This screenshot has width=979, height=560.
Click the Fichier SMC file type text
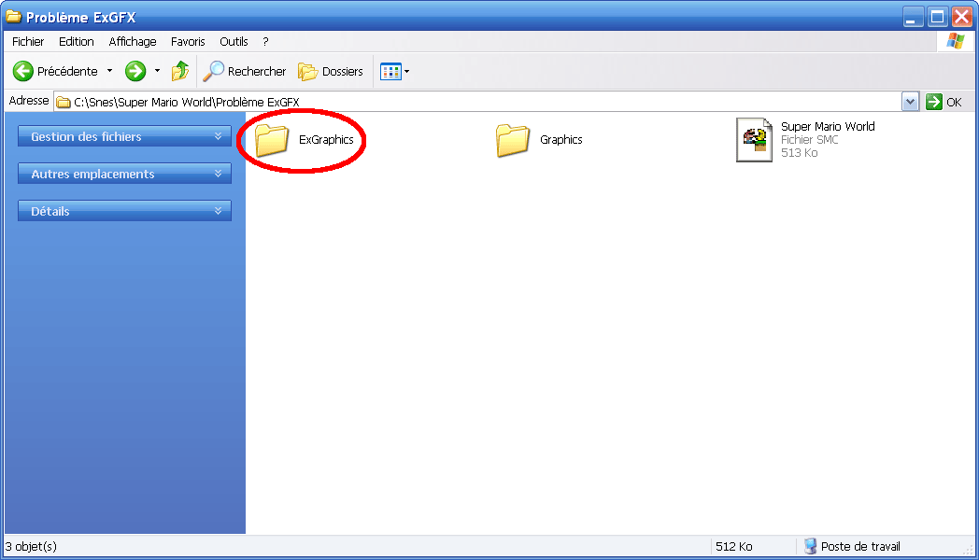click(809, 140)
